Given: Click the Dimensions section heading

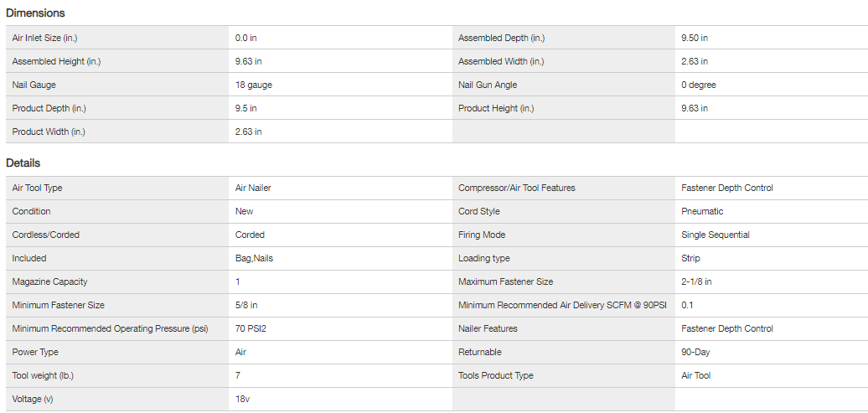Looking at the screenshot, I should click(x=35, y=13).
